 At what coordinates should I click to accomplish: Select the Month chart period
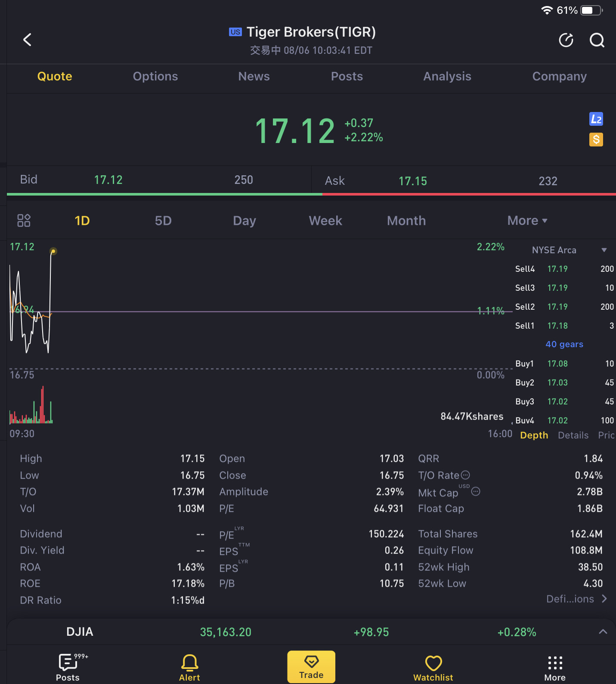pos(406,221)
